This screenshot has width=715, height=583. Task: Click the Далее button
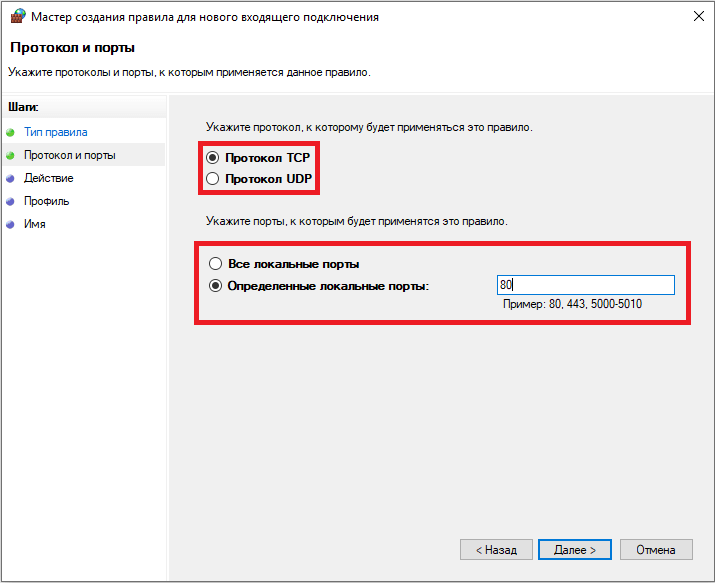click(575, 550)
